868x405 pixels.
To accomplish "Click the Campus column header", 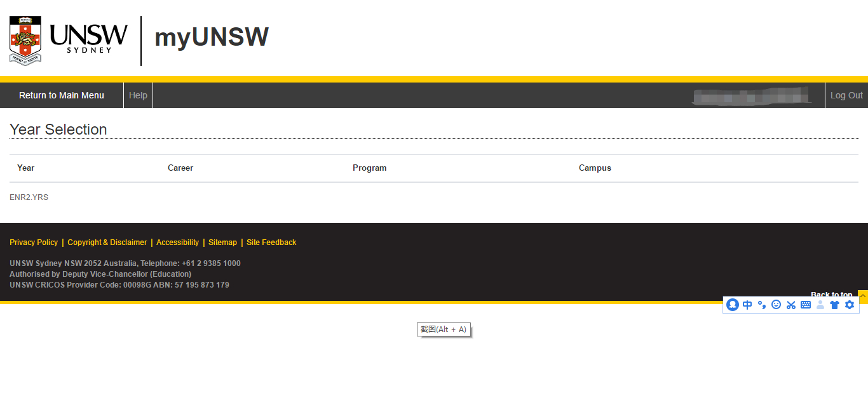I will [595, 168].
